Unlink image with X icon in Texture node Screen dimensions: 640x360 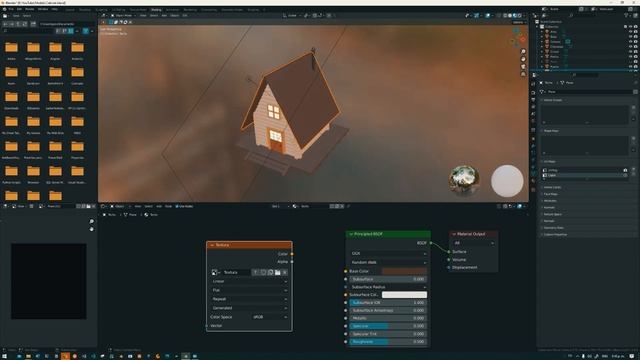(x=285, y=272)
